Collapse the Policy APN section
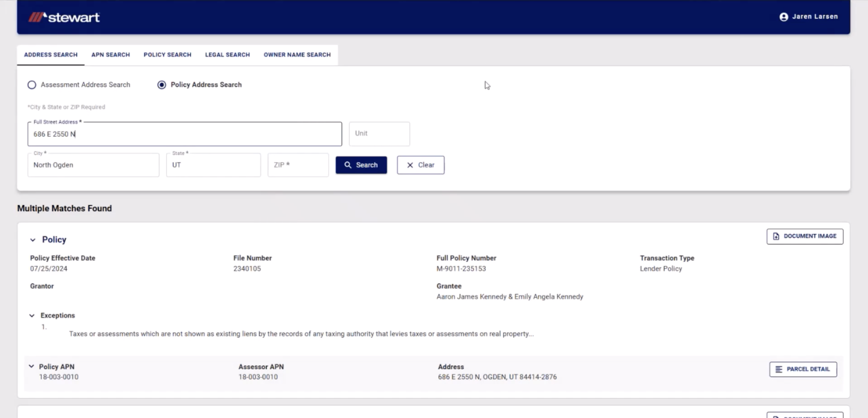868x418 pixels. point(31,367)
